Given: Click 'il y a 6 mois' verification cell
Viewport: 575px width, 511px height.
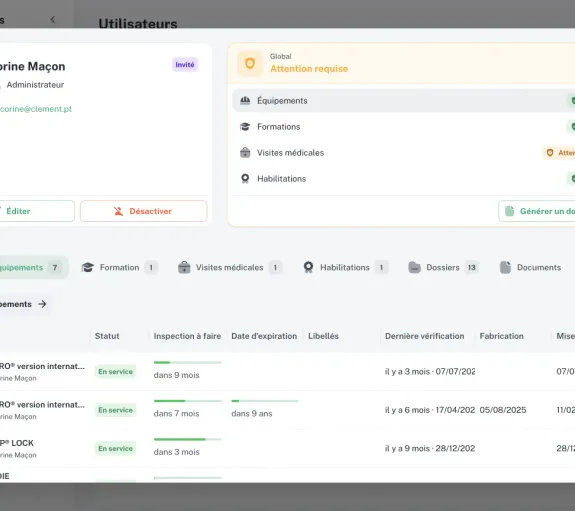Looking at the screenshot, I should pos(430,410).
